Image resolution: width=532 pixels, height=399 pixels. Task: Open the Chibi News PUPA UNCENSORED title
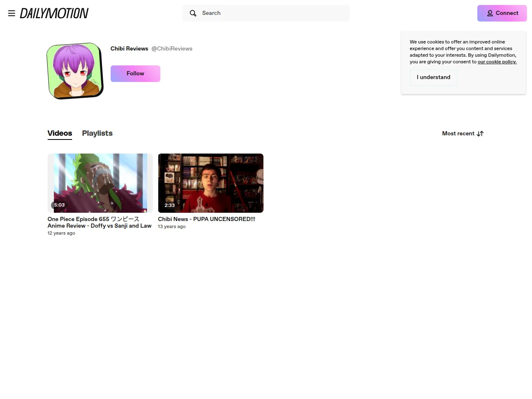206,219
